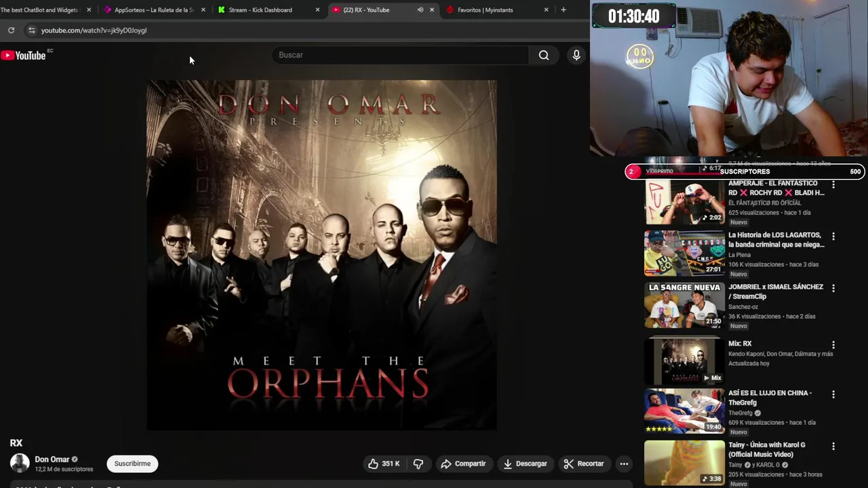
Task: Close the Favoritos Myinstants tab
Action: click(x=546, y=9)
